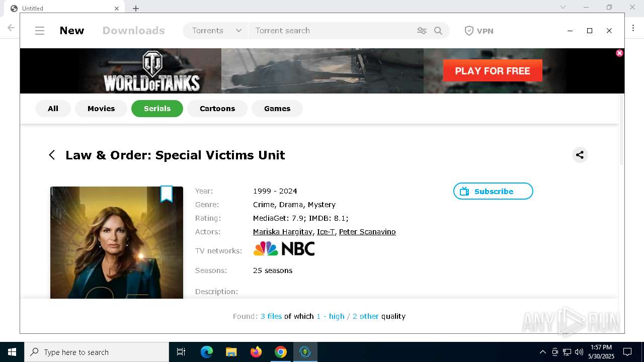Close the Untitled browser tab
Image resolution: width=644 pixels, height=362 pixels.
(117, 8)
